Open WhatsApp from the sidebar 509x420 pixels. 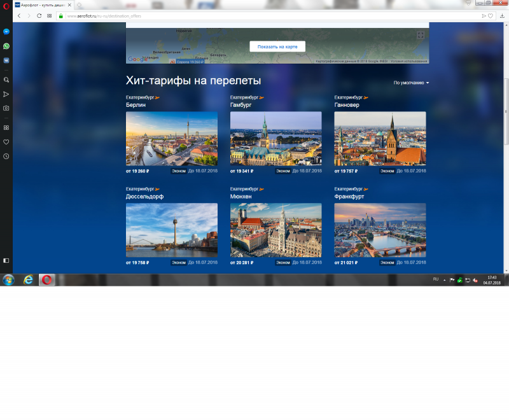6,46
